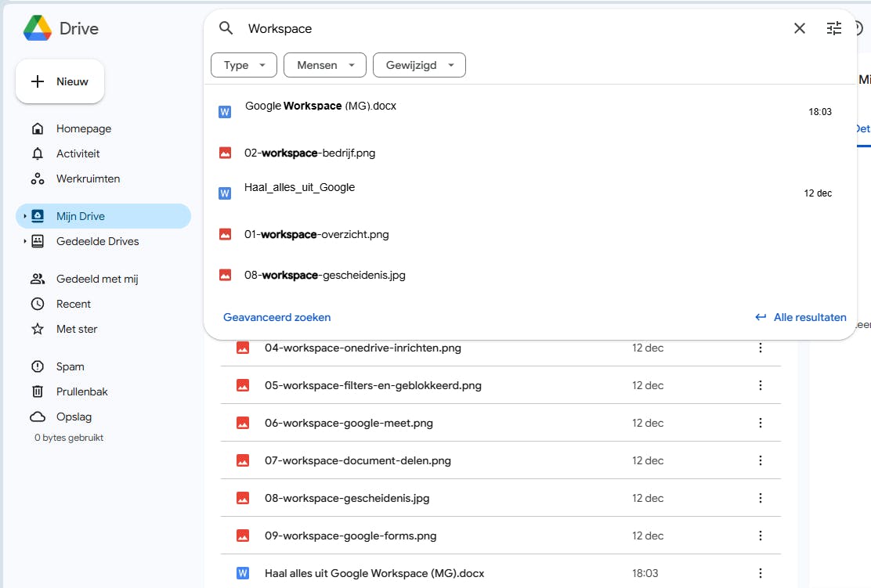The image size is (871, 588).
Task: Click Geavanceerd zoeken link
Action: pyautogui.click(x=277, y=317)
